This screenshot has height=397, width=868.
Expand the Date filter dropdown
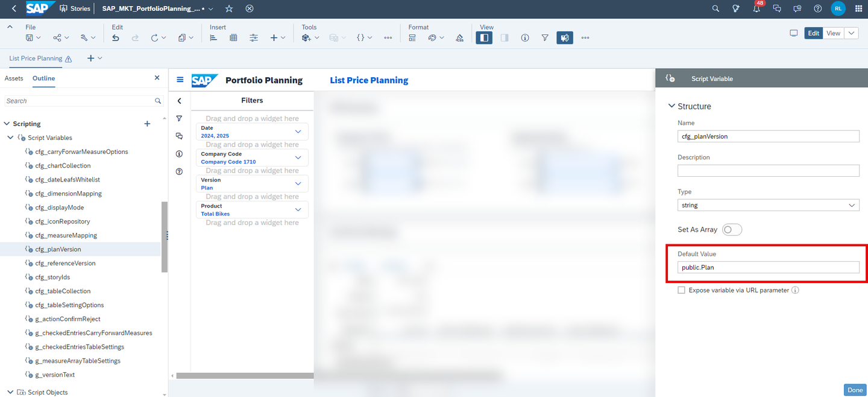click(x=298, y=132)
